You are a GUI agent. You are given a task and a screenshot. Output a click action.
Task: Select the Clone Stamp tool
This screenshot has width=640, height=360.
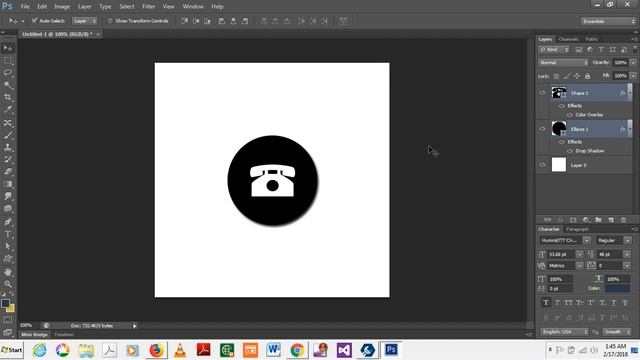8,147
